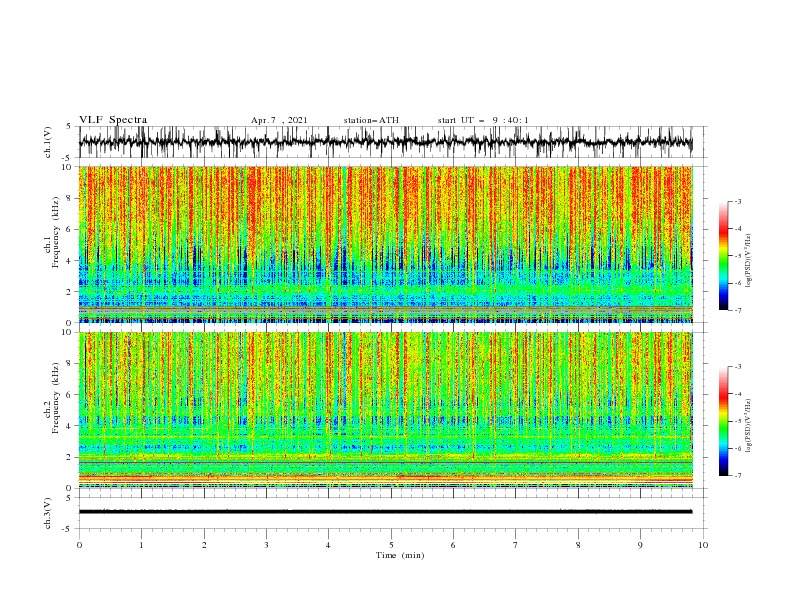Viewport: 792px width, 612px height.
Task: Click tick label "6" on the time axis
Action: click(453, 545)
